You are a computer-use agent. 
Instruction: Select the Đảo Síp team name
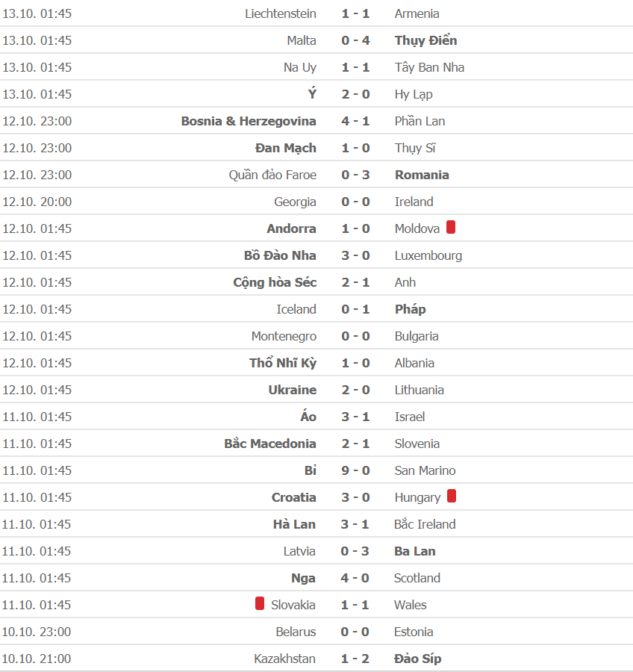pos(417,659)
